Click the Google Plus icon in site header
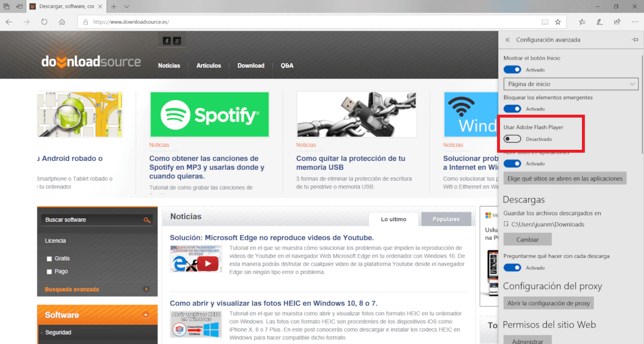The height and width of the screenshot is (344, 644). point(177,40)
